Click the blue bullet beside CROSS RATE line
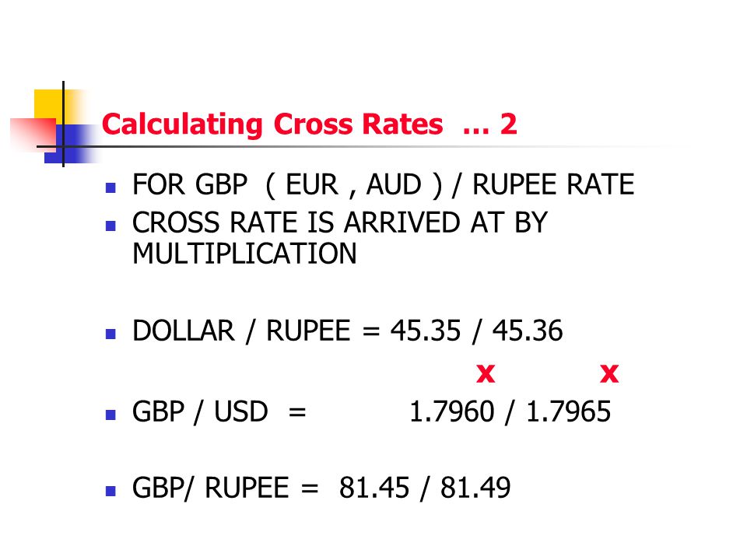The width and height of the screenshot is (747, 560). 110,226
